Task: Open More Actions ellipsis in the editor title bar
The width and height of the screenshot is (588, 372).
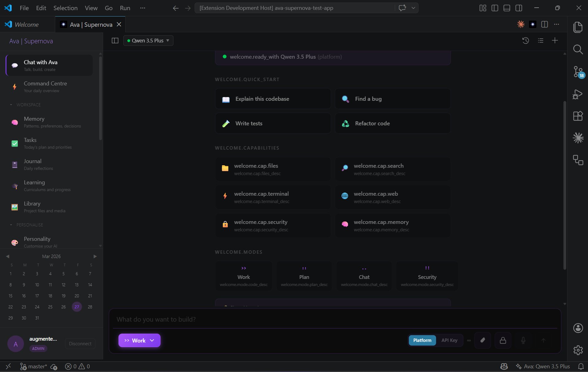Action: (556, 24)
